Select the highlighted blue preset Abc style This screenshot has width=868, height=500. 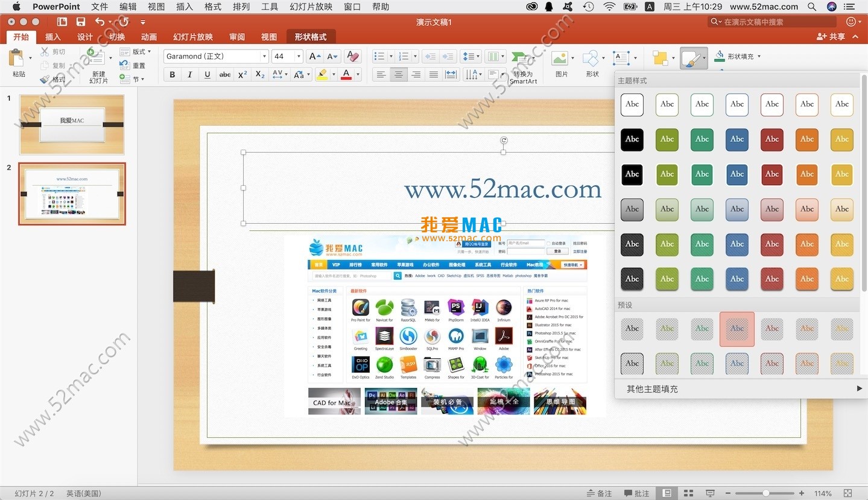[737, 329]
